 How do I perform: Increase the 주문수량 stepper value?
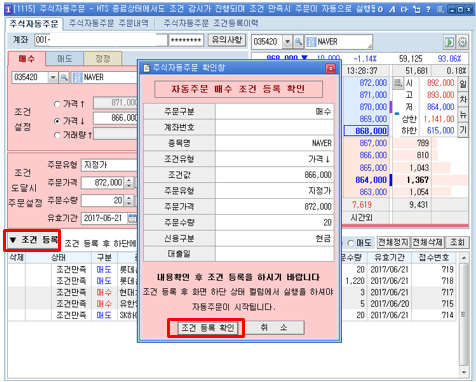click(128, 198)
